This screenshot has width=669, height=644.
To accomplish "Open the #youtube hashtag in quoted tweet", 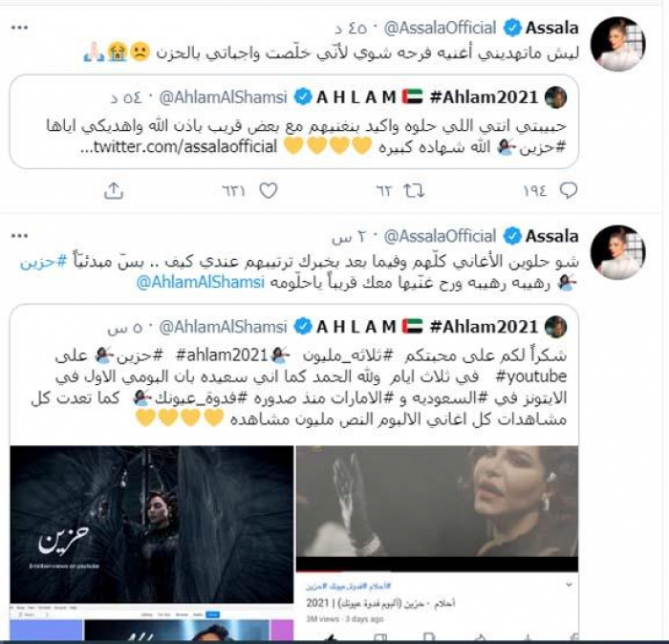I will pos(531,376).
